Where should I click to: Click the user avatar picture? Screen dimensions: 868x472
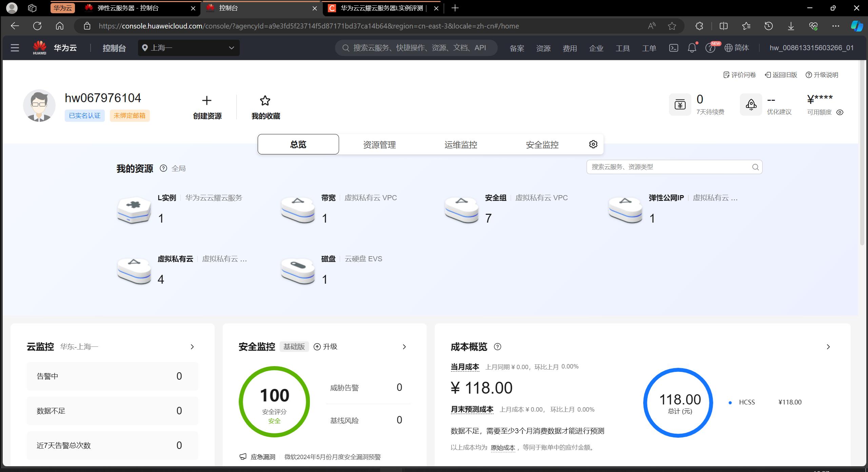[x=39, y=106]
